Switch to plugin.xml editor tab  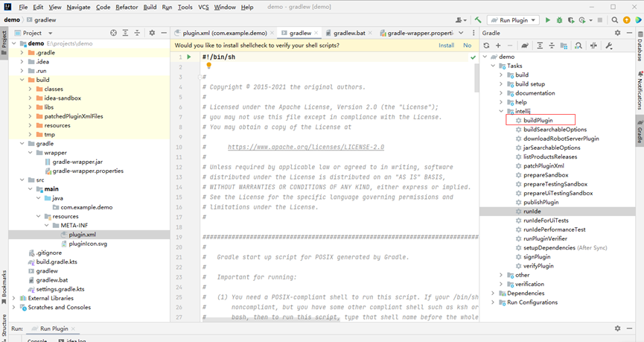click(225, 33)
